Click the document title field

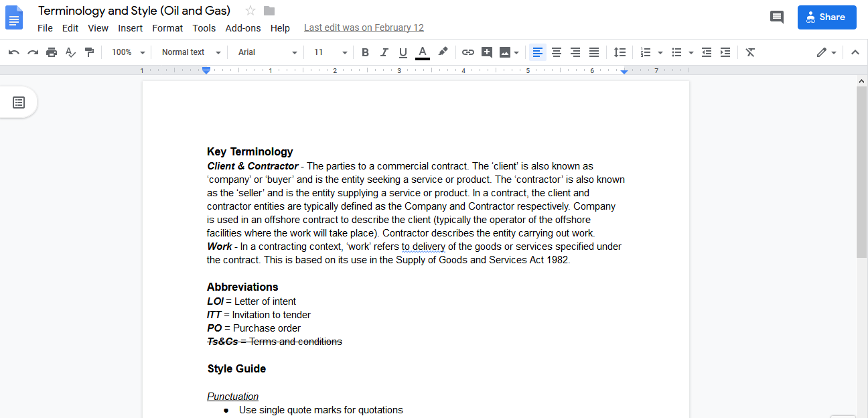coord(134,11)
